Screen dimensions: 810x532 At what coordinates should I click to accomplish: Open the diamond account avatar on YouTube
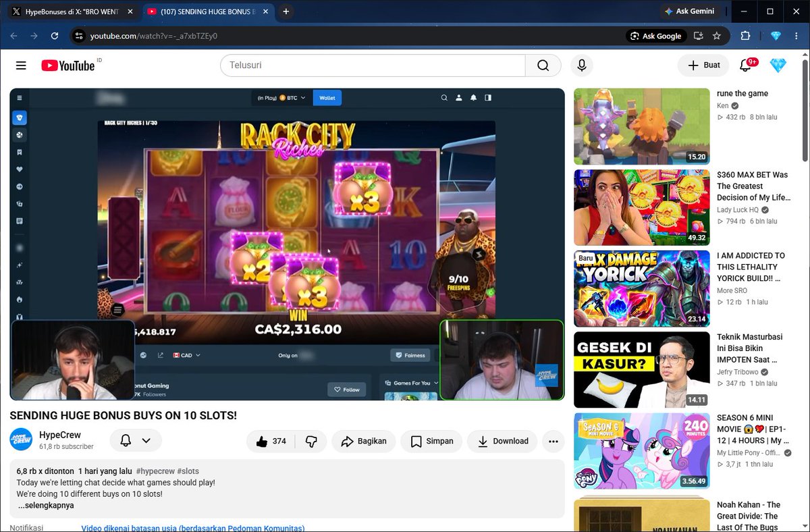click(778, 65)
